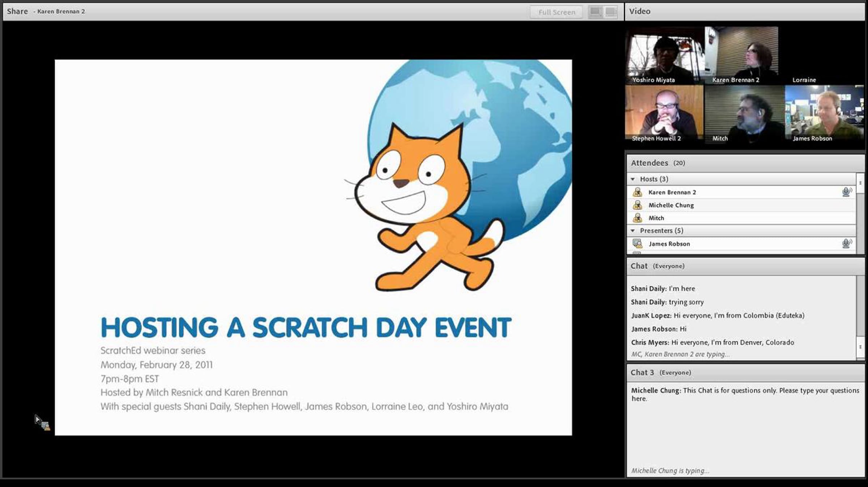This screenshot has width=868, height=487.
Task: Open Karen Brennan 2's video feed
Action: click(x=741, y=55)
